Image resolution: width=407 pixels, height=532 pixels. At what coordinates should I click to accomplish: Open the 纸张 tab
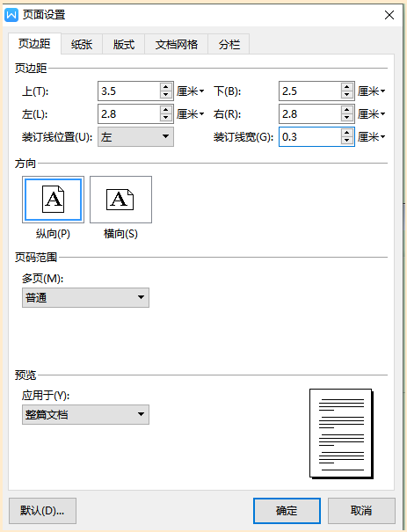[82, 44]
